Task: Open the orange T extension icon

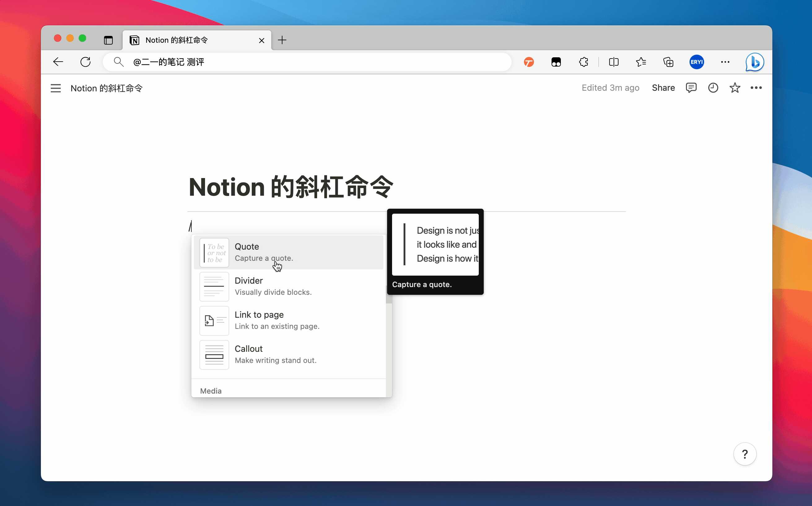Action: pos(529,62)
